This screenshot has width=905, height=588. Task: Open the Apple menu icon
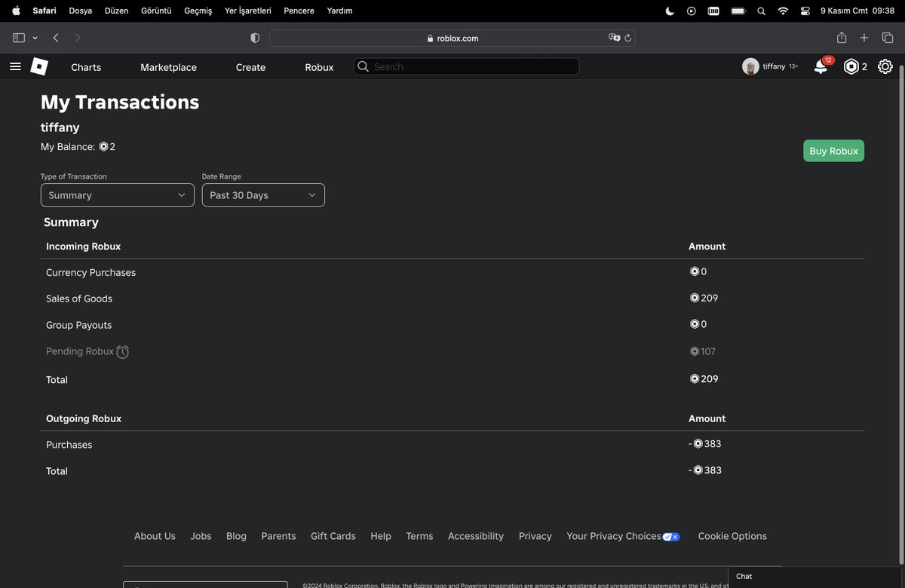(x=16, y=11)
